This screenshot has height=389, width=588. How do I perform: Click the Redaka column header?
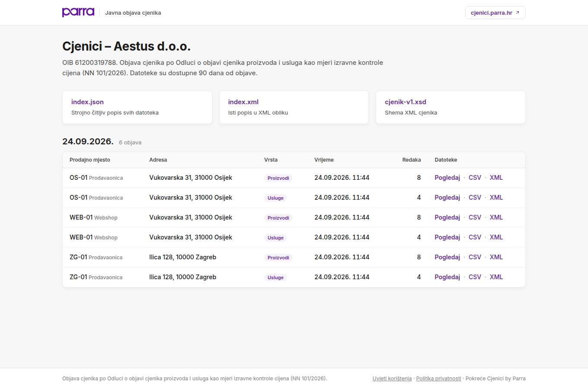(412, 160)
